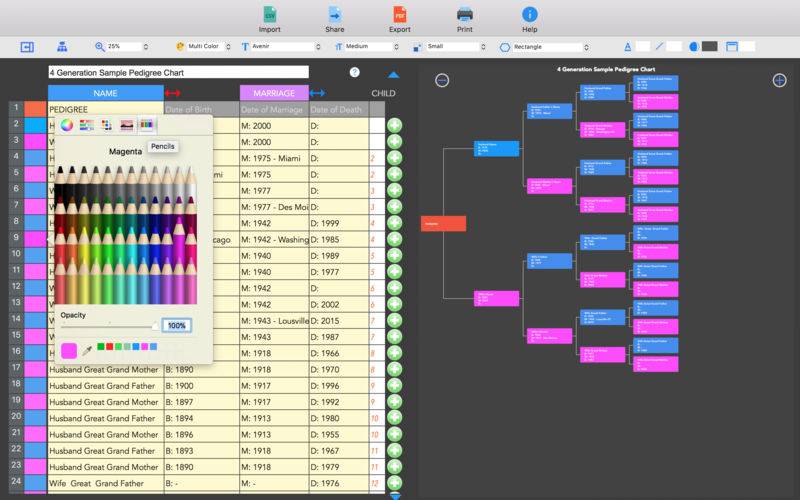800x500 pixels.
Task: Open the Small box size dropdown
Action: 456,46
